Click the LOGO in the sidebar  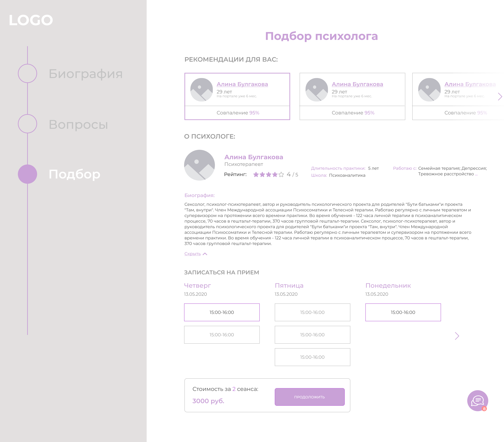(x=31, y=20)
